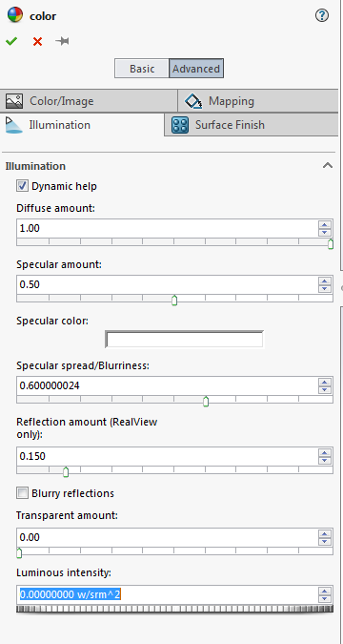Click the Specular spread/Blurriness input field
The height and width of the screenshot is (644, 343).
pyautogui.click(x=168, y=385)
